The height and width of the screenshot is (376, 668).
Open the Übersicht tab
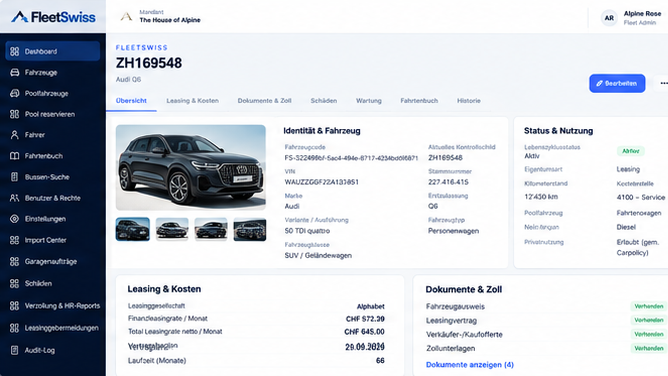click(x=131, y=101)
